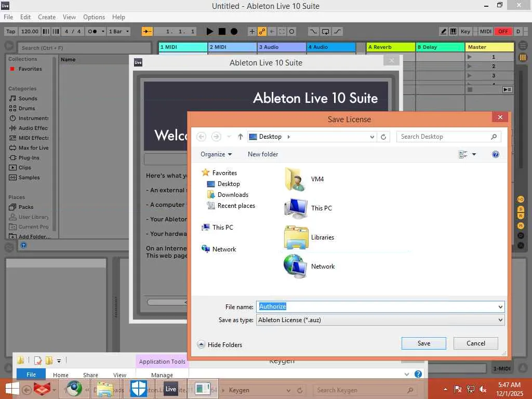
Task: Open the Create menu
Action: (x=47, y=17)
